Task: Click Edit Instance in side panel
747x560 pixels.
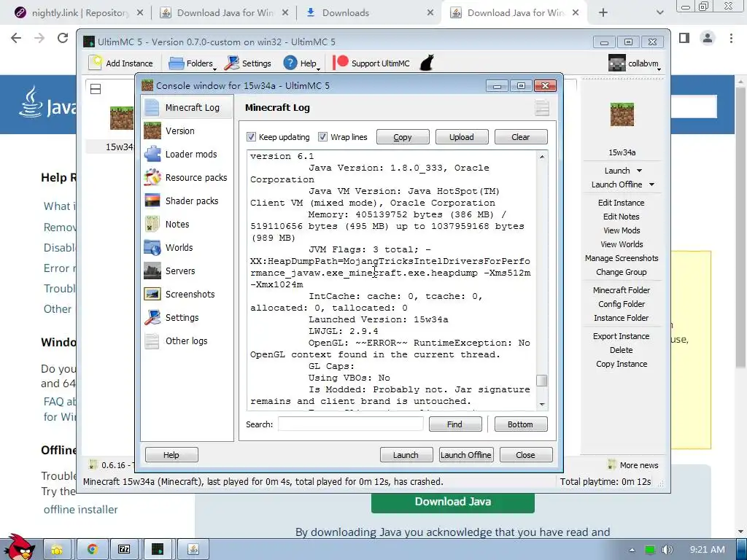Action: point(621,203)
